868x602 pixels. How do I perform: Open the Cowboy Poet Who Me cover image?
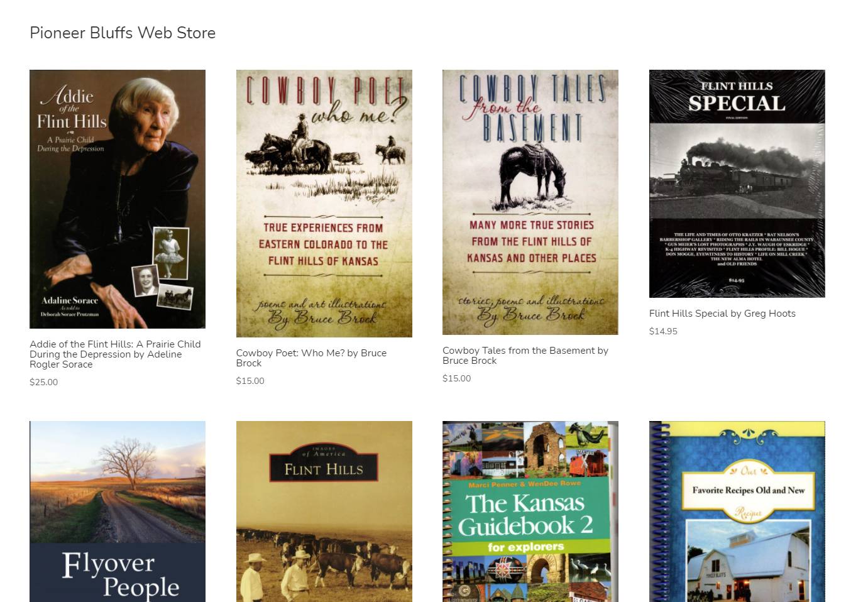(324, 204)
